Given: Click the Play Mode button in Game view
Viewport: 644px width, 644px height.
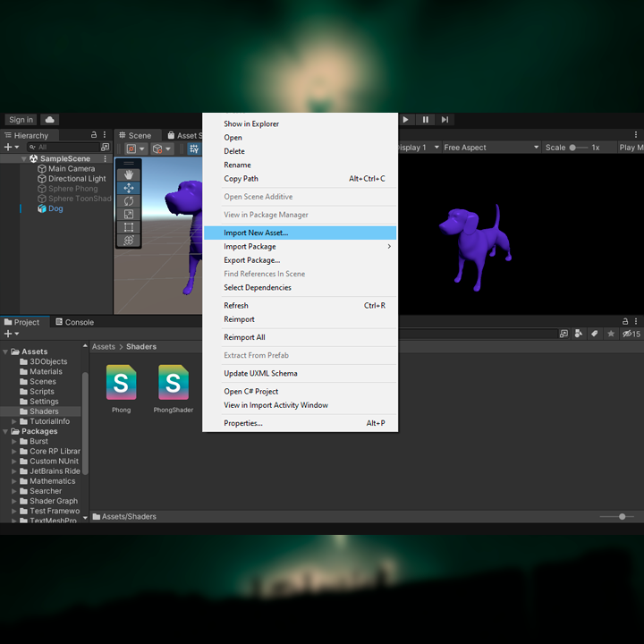Looking at the screenshot, I should (631, 148).
